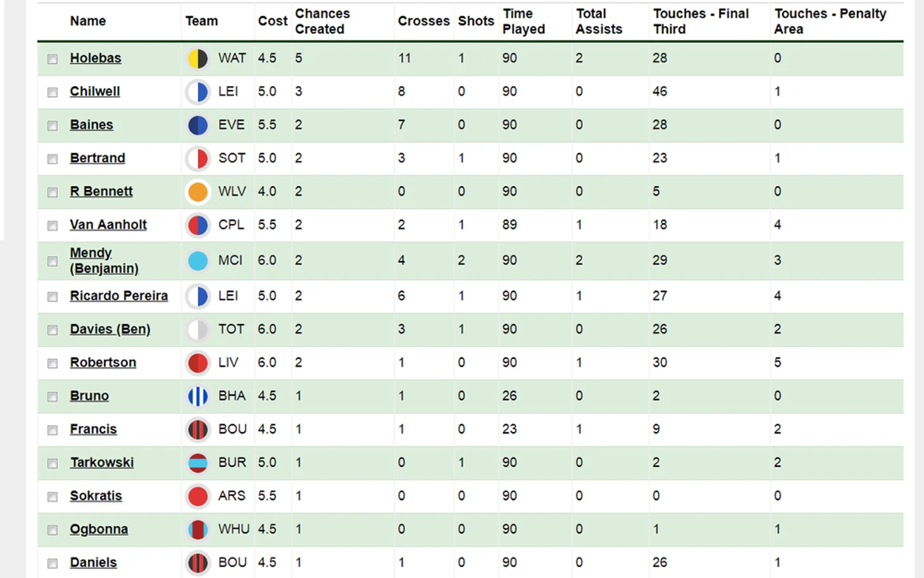924x578 pixels.
Task: Click the Watford team badge icon
Action: click(x=198, y=59)
